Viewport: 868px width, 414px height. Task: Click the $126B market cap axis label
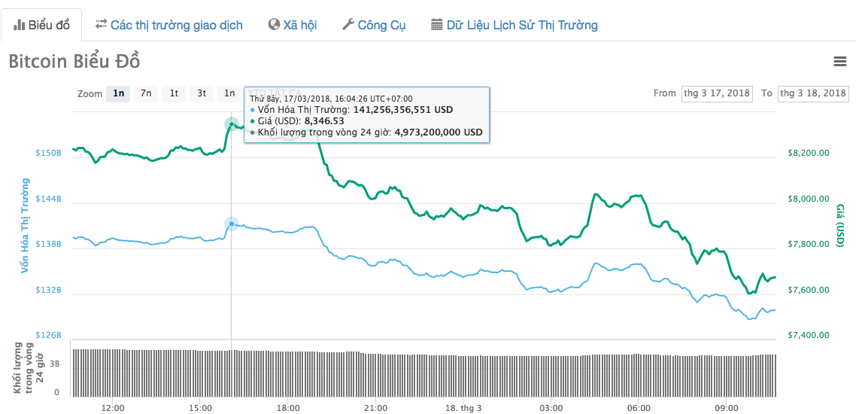click(x=48, y=335)
